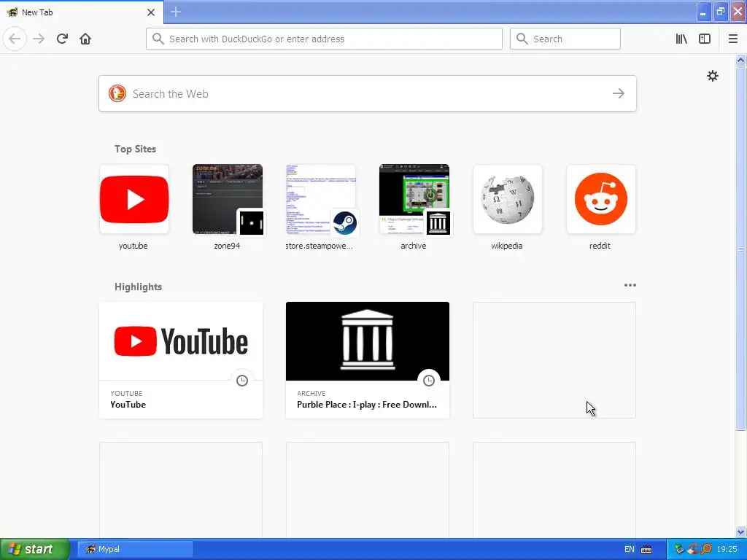Click the 'reddit' label text
This screenshot has width=747, height=560.
(x=600, y=246)
